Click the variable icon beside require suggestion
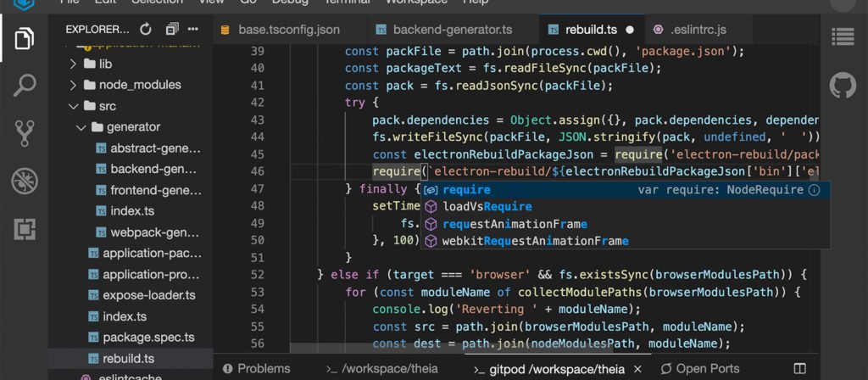Viewport: 868px width, 380px height. [431, 190]
